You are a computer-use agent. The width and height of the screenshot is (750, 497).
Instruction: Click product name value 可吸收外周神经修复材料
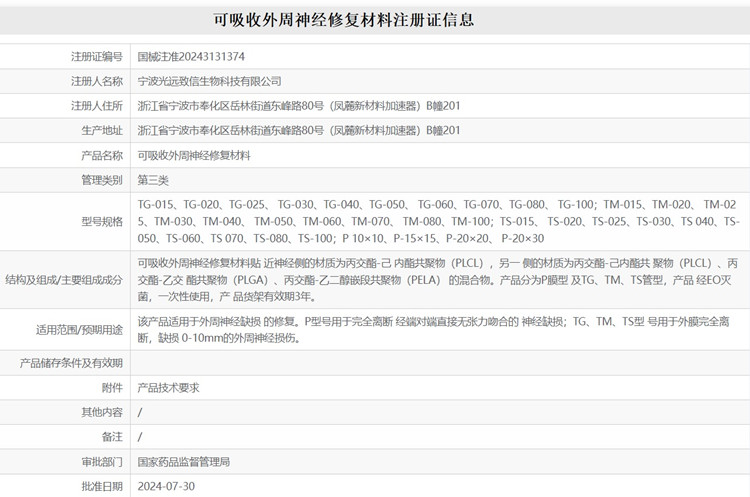pos(194,156)
